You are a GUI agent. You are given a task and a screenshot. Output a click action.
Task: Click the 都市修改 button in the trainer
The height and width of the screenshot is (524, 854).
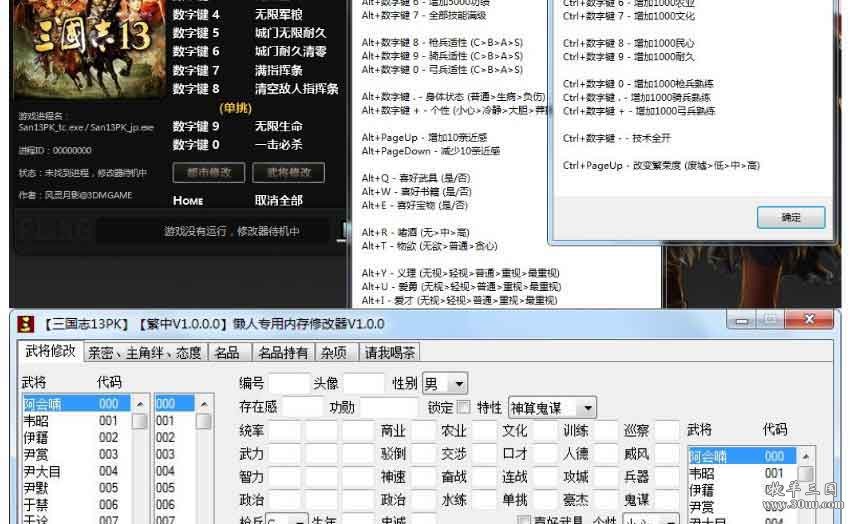coord(209,172)
